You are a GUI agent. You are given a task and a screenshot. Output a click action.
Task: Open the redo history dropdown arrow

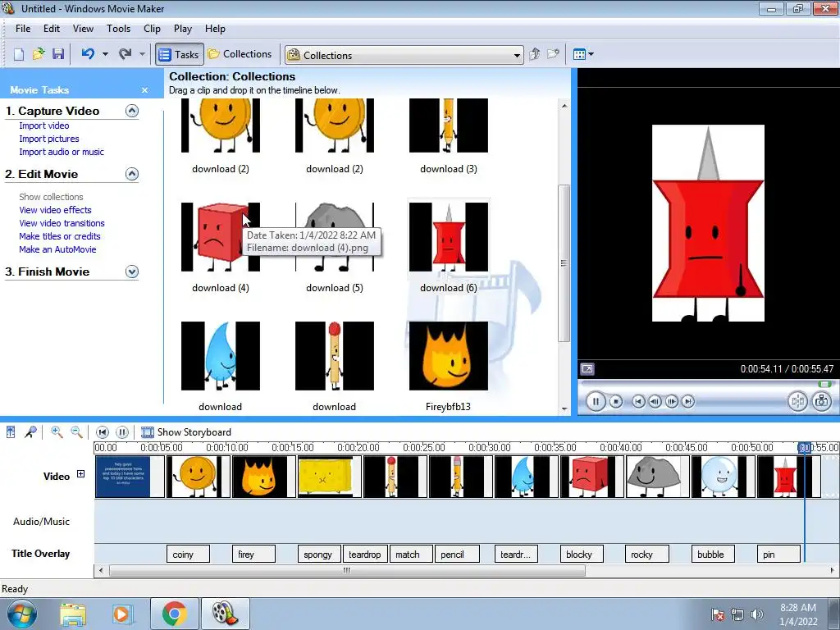(142, 54)
